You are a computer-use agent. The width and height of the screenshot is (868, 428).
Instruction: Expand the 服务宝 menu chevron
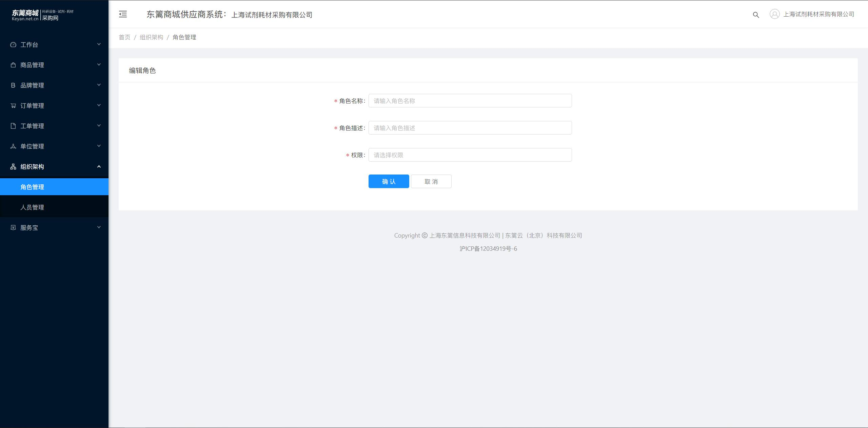[x=99, y=227]
